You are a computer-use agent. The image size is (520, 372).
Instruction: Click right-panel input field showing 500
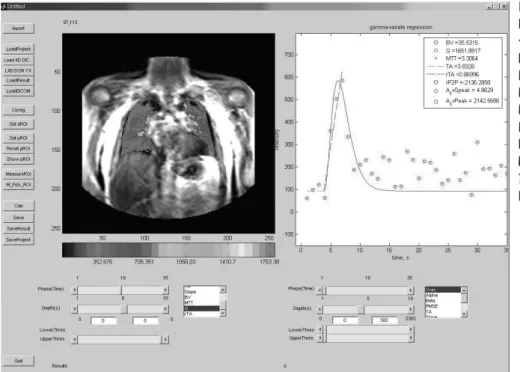(x=384, y=320)
